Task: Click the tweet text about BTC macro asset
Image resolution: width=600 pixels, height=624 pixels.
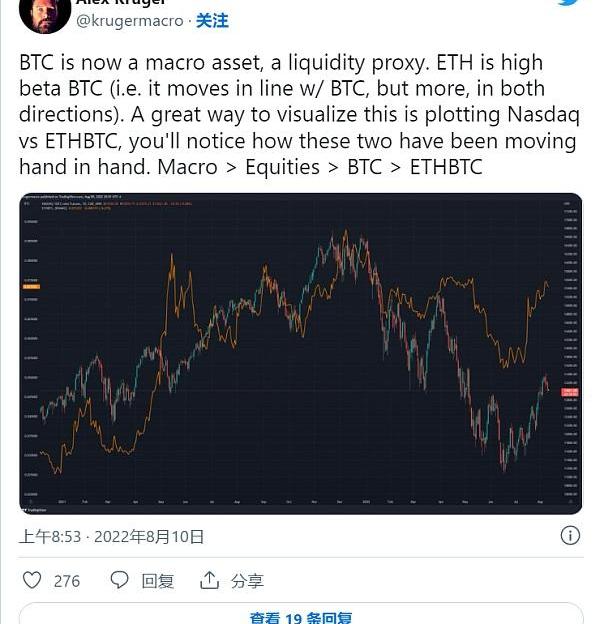Action: [299, 115]
